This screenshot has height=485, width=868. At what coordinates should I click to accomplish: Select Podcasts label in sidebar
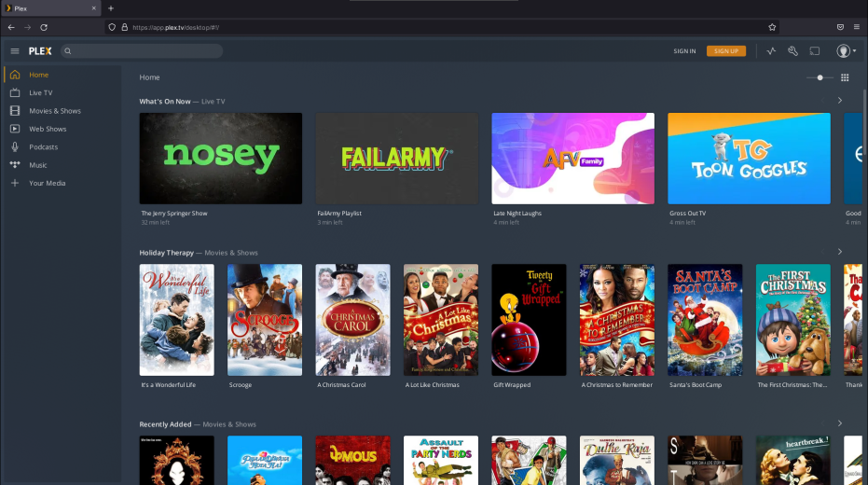coord(43,147)
